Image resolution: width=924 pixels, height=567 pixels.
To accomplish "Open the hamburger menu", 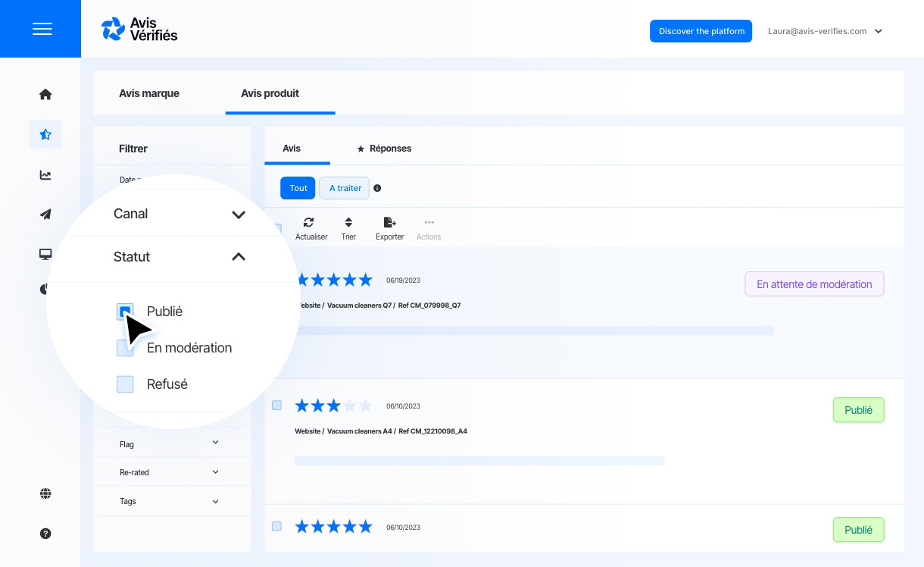I will (x=42, y=29).
